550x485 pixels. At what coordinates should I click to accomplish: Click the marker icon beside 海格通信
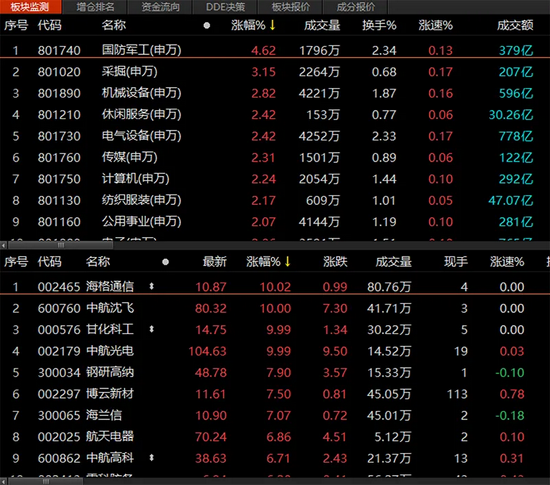152,287
